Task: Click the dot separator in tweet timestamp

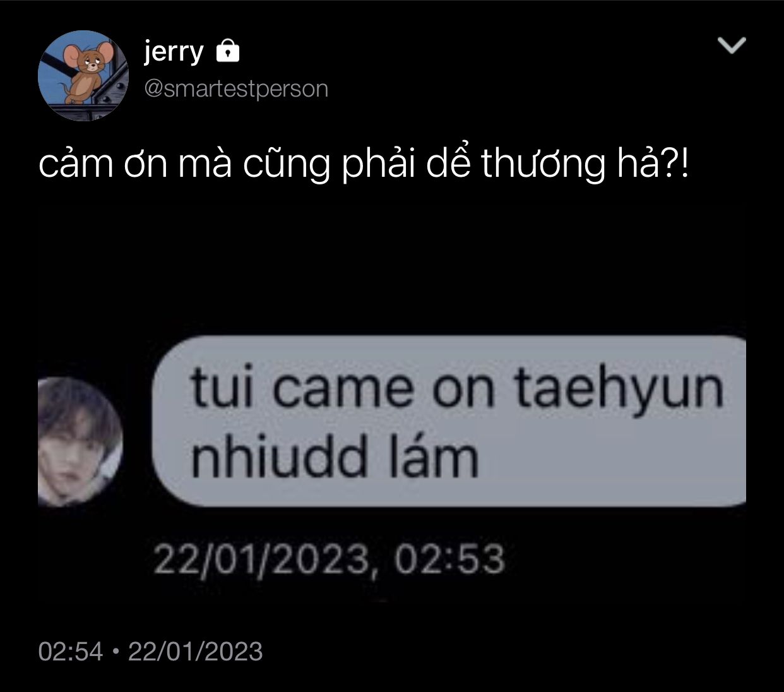Action: (115, 652)
